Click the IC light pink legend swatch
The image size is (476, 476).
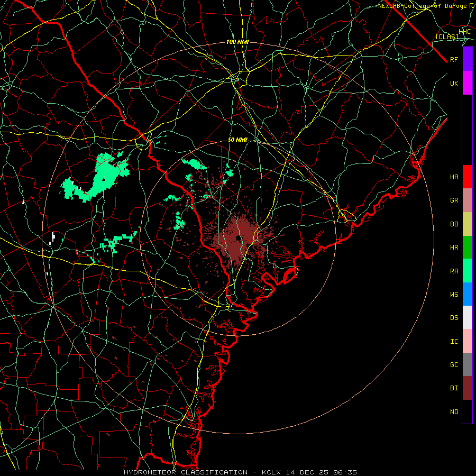[x=467, y=341]
